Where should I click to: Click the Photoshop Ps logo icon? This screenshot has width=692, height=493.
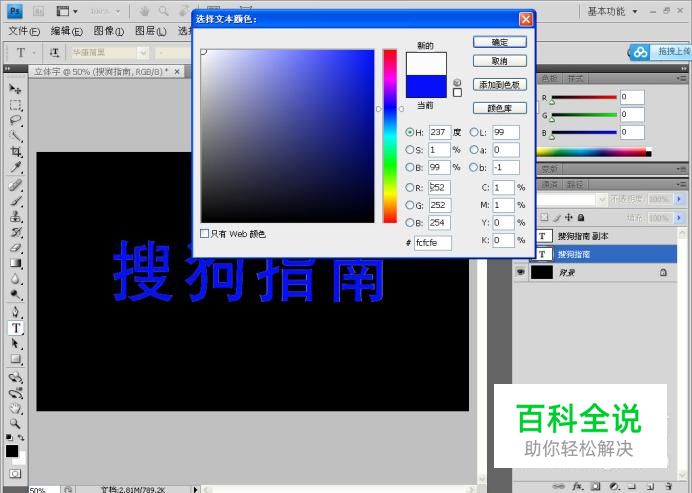coord(15,11)
